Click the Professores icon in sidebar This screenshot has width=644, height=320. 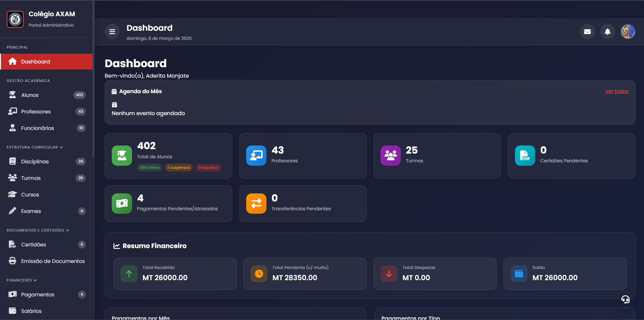point(12,111)
